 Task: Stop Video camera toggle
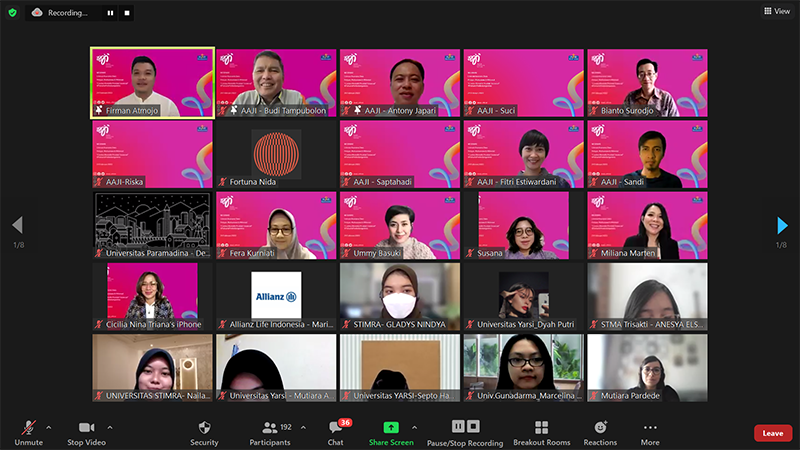tap(86, 433)
